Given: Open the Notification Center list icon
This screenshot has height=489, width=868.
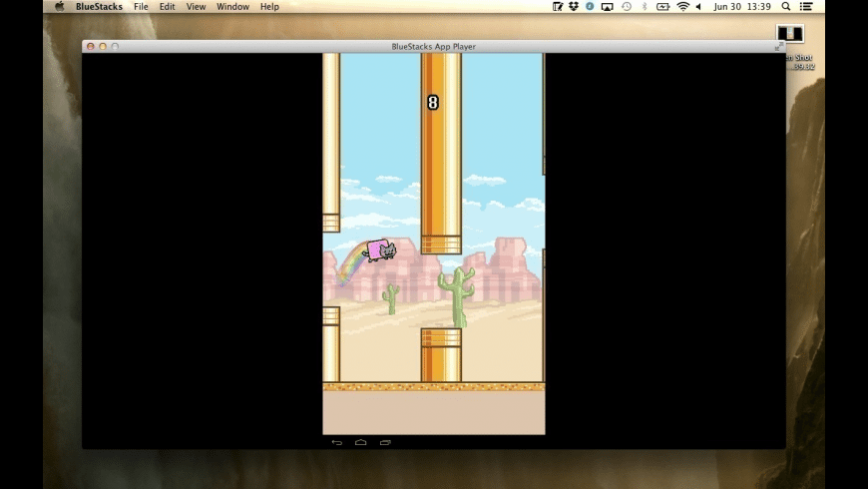Looking at the screenshot, I should tap(806, 7).
